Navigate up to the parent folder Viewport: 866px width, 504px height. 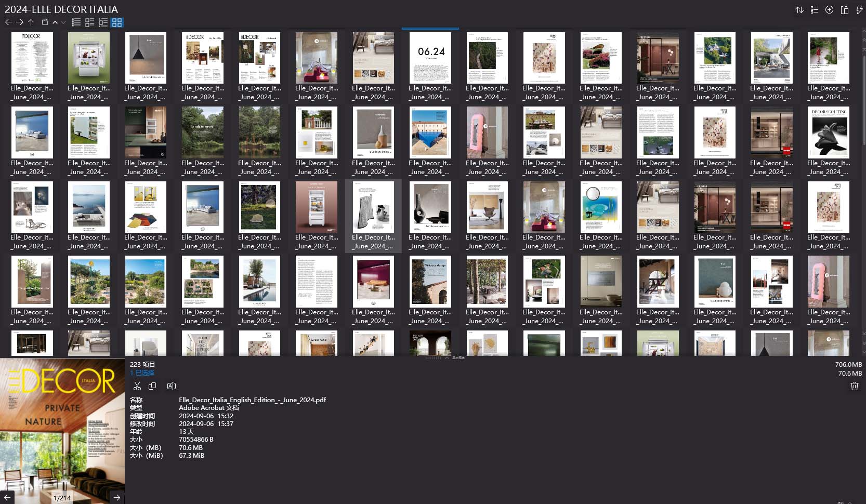[x=31, y=22]
